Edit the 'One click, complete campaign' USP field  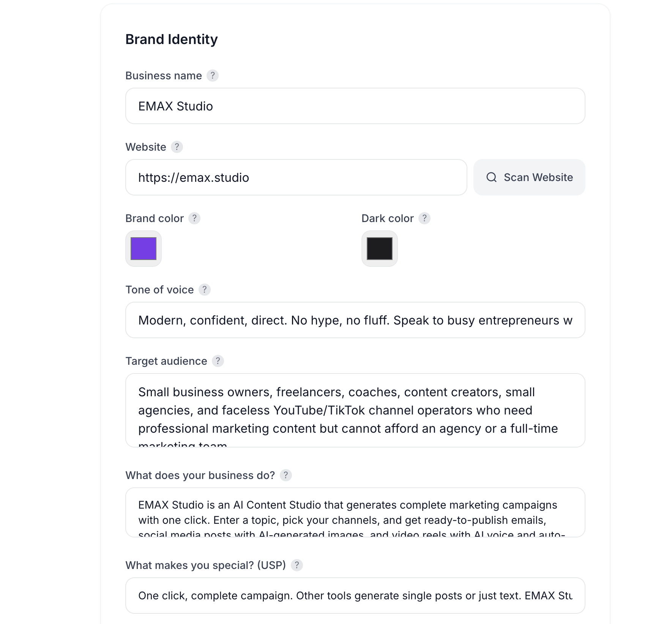tap(355, 595)
